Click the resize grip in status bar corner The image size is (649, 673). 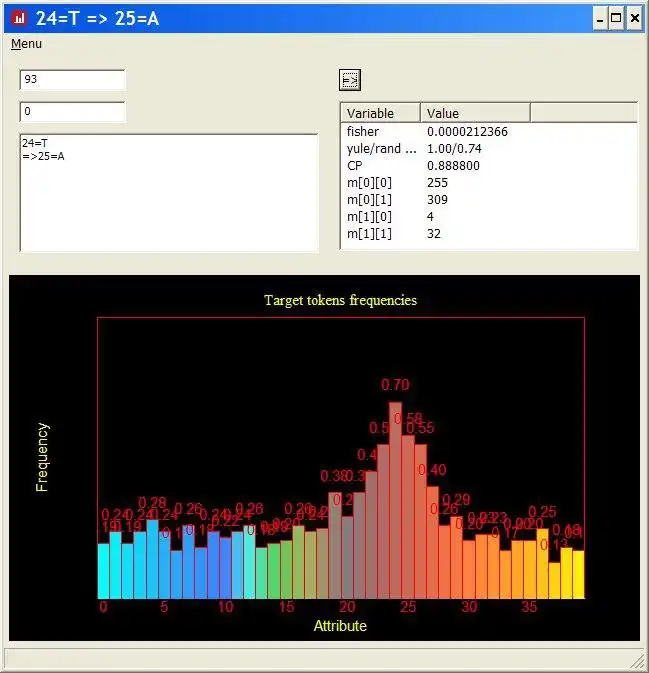click(638, 659)
